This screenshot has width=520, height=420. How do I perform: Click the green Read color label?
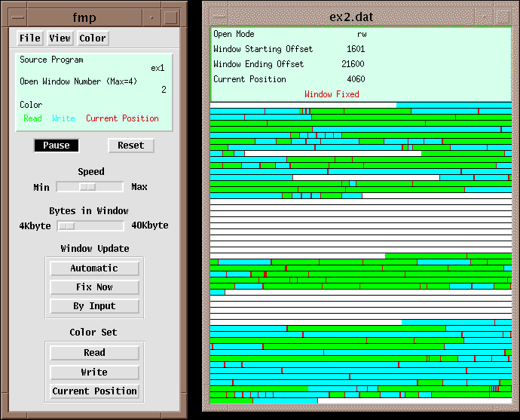click(33, 118)
